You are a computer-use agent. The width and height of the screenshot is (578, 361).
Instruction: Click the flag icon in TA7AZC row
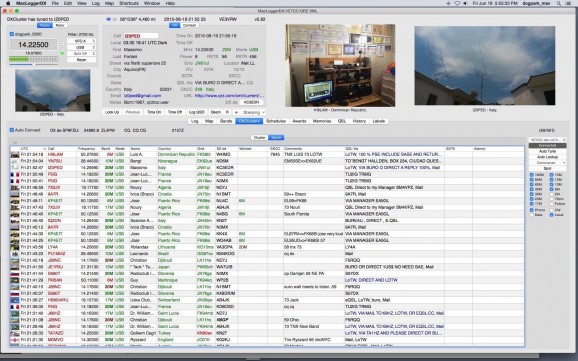click(x=15, y=333)
